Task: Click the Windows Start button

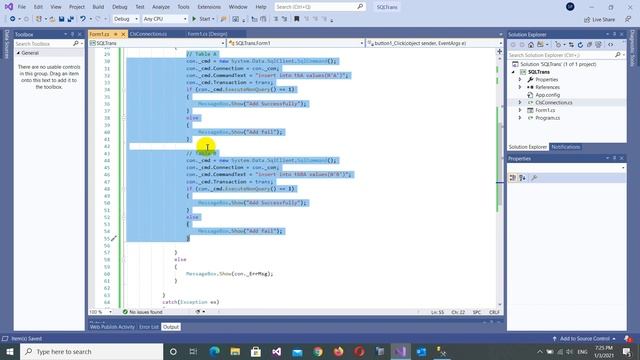Action: 10,351
